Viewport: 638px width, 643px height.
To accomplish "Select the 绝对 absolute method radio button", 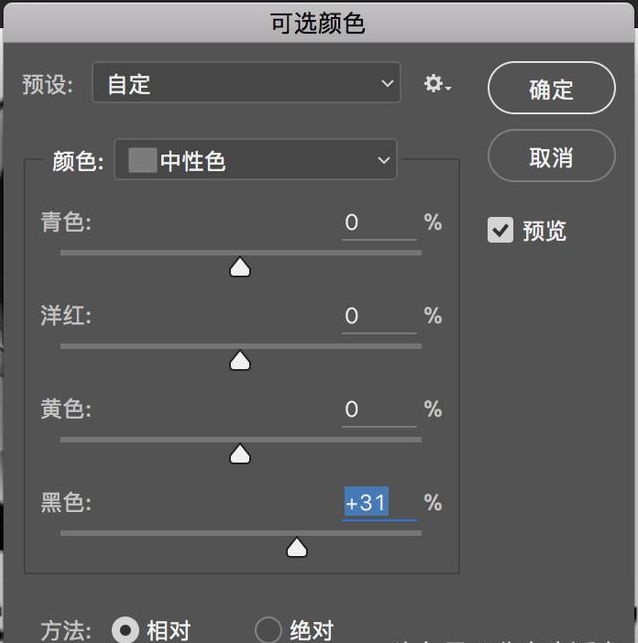I will point(268,630).
